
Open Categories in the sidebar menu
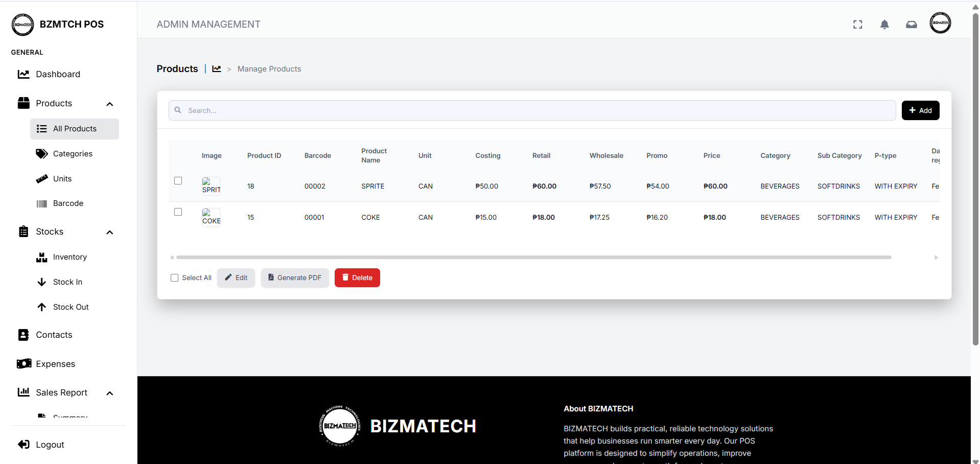coord(73,154)
